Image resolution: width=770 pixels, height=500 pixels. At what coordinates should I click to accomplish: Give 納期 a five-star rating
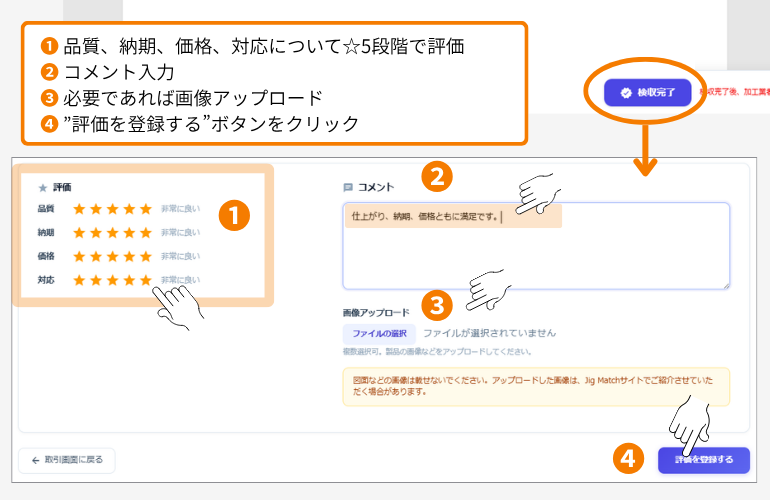point(146,233)
